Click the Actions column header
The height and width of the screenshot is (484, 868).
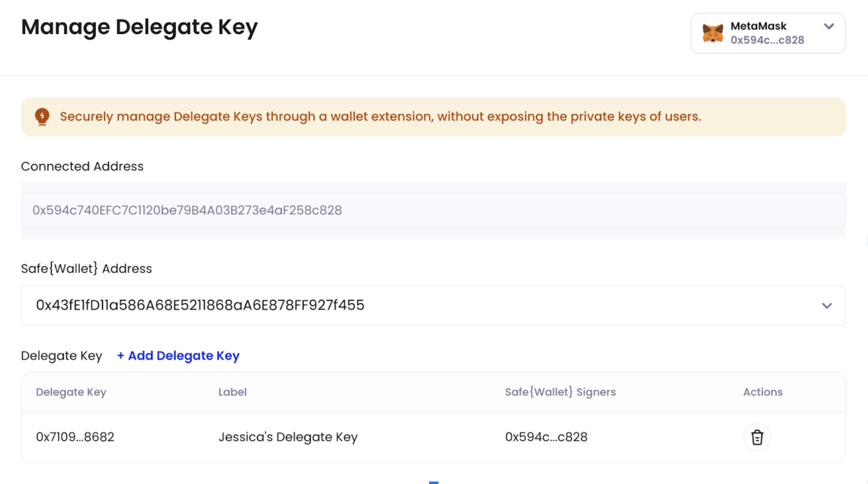point(763,392)
